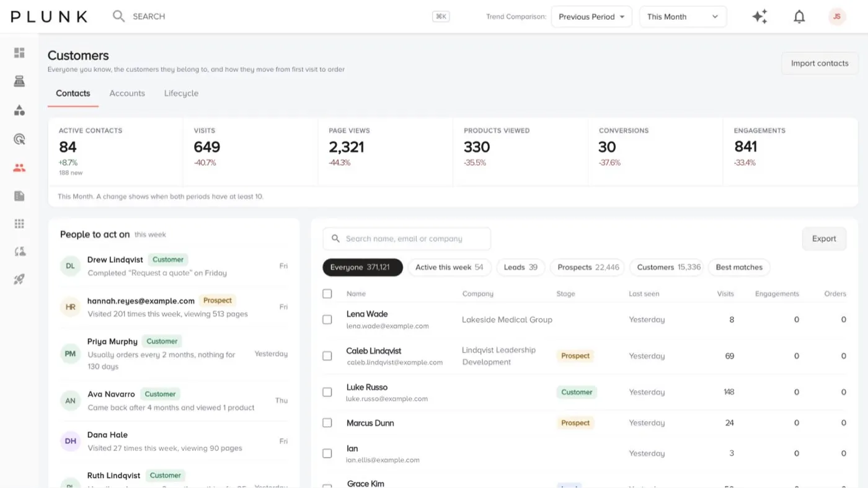
Task: Open the JS user avatar menu
Action: [x=837, y=17]
